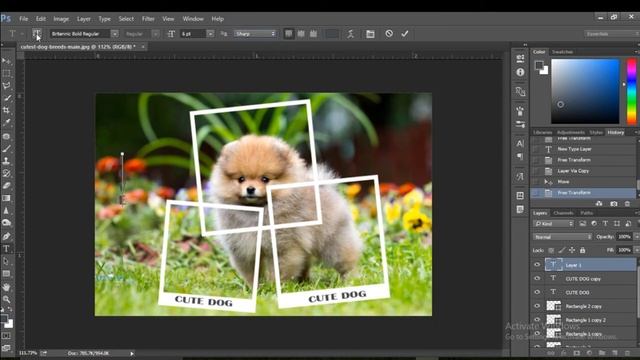Hide the Layer 1 layer
This screenshot has width=640, height=360.
pos(537,265)
